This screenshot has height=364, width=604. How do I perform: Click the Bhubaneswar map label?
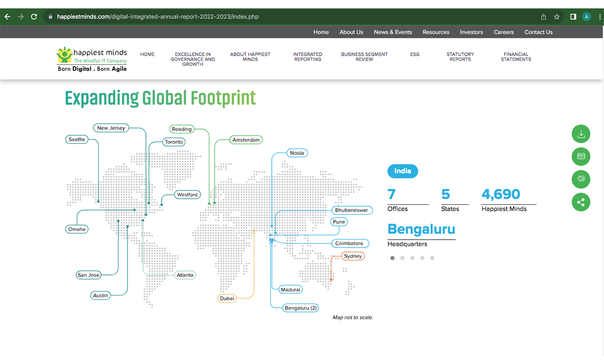point(352,210)
